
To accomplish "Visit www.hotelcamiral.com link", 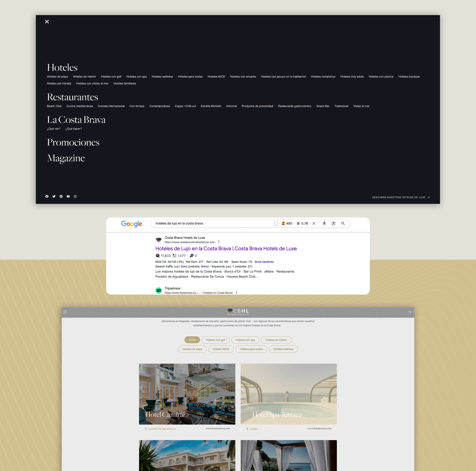I will [218, 428].
